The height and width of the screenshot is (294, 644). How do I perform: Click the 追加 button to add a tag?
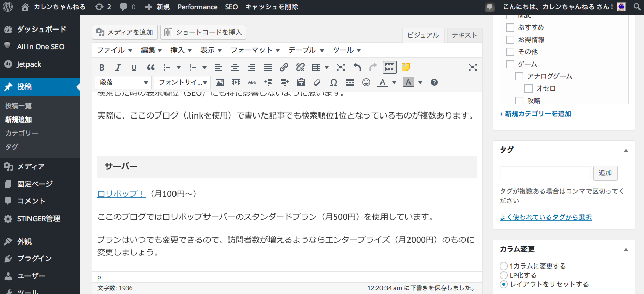[x=605, y=173]
